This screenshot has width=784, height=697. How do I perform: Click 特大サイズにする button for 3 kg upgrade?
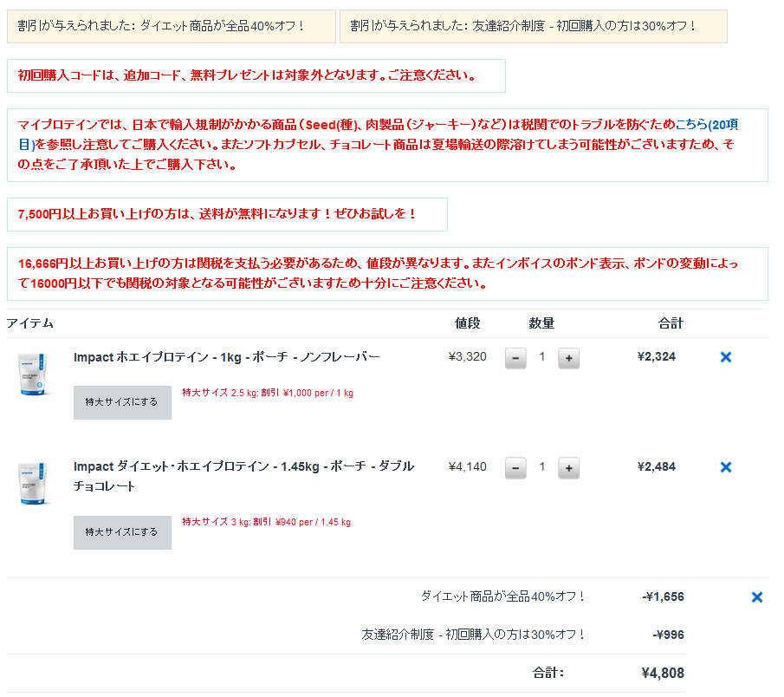(122, 532)
